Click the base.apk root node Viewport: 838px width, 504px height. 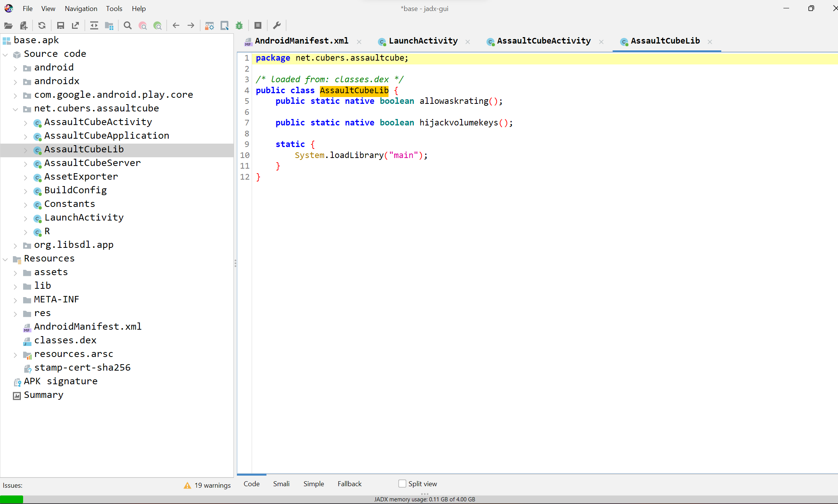point(36,40)
